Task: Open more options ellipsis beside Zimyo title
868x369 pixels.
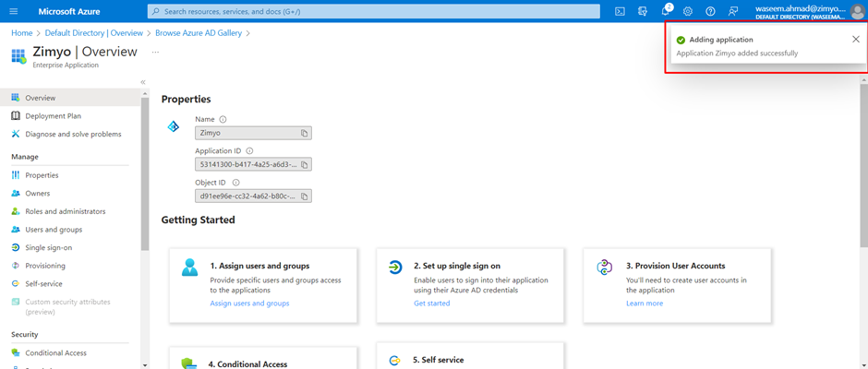Action: tap(155, 52)
